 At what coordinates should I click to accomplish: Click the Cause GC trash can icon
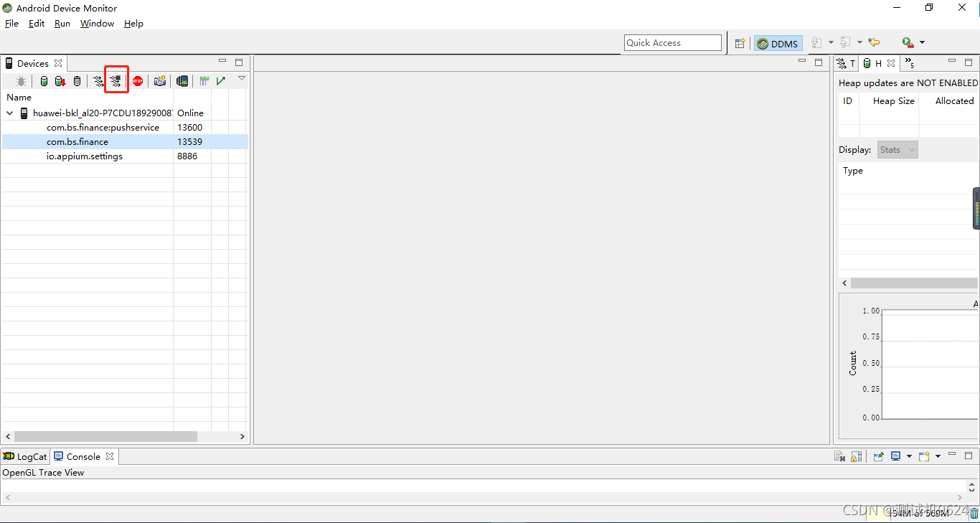point(77,81)
